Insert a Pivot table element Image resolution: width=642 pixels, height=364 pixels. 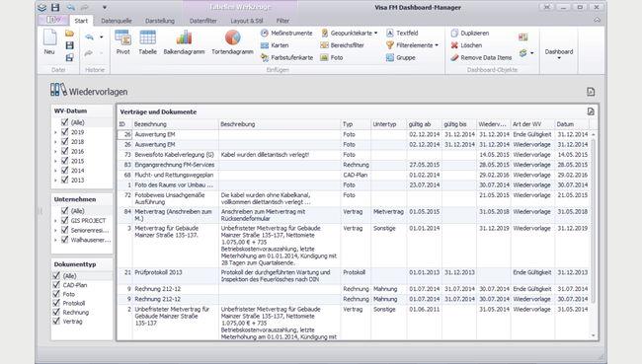click(122, 42)
